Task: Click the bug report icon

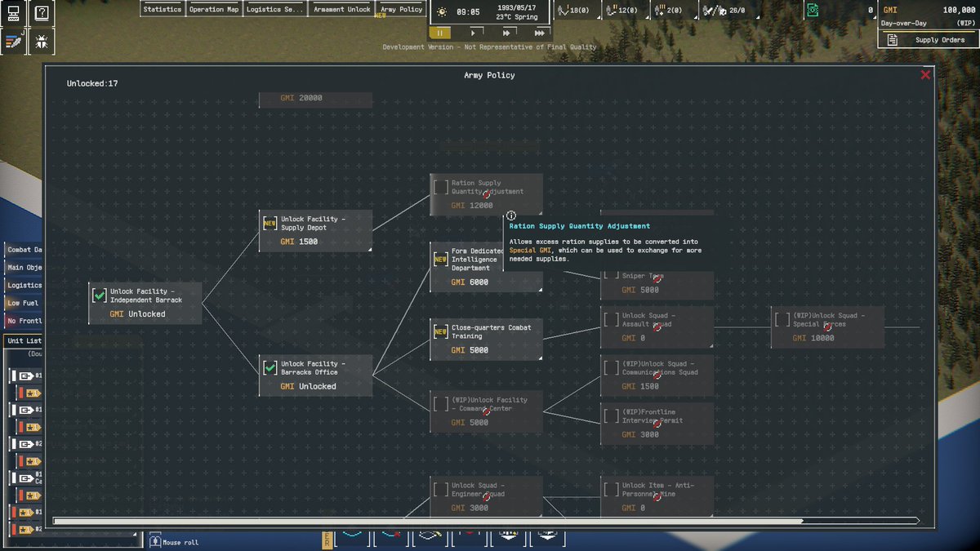Action: (42, 42)
